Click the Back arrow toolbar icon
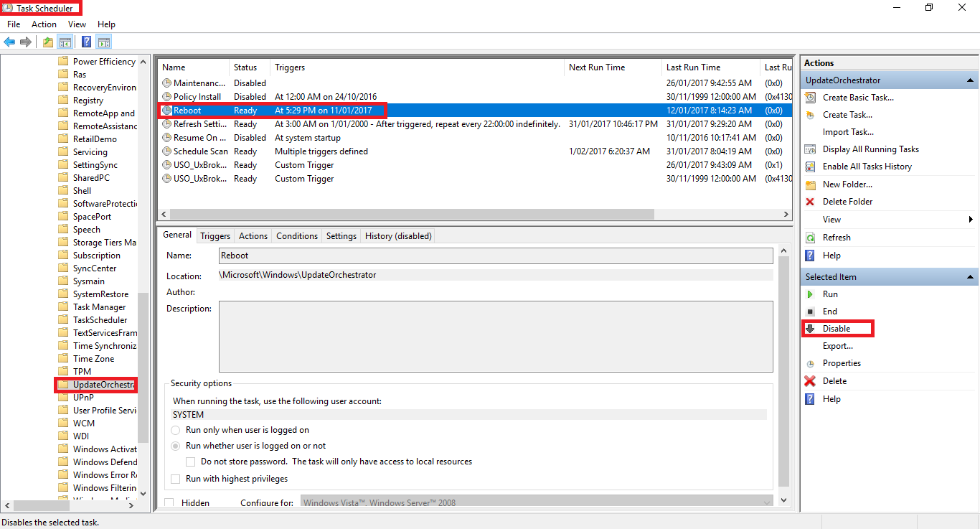The height and width of the screenshot is (529, 980). [x=9, y=42]
